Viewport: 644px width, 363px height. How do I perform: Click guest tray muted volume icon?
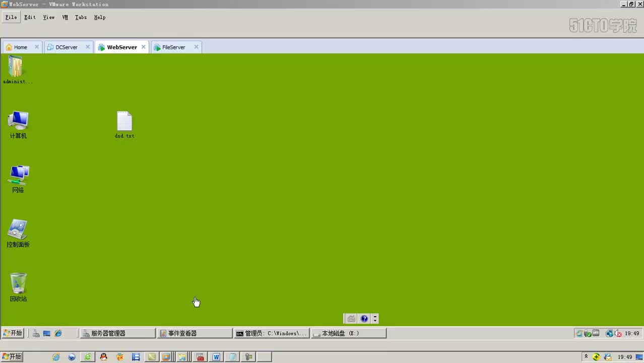(x=618, y=333)
